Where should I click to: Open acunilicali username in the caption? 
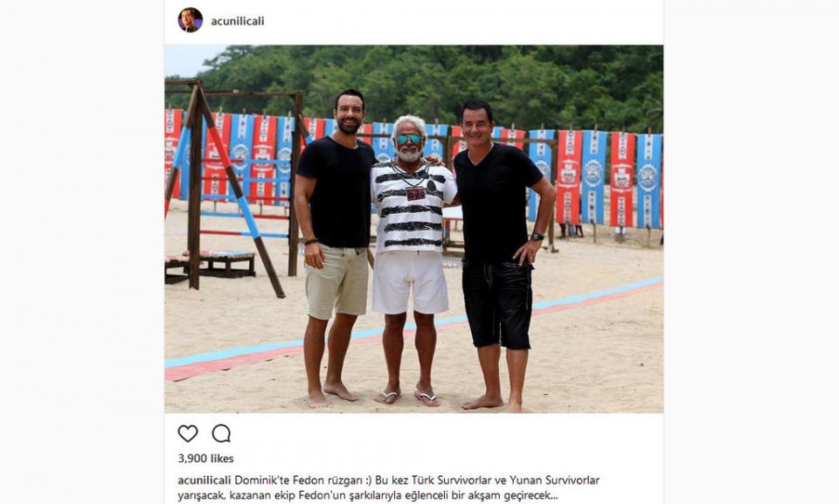click(205, 480)
